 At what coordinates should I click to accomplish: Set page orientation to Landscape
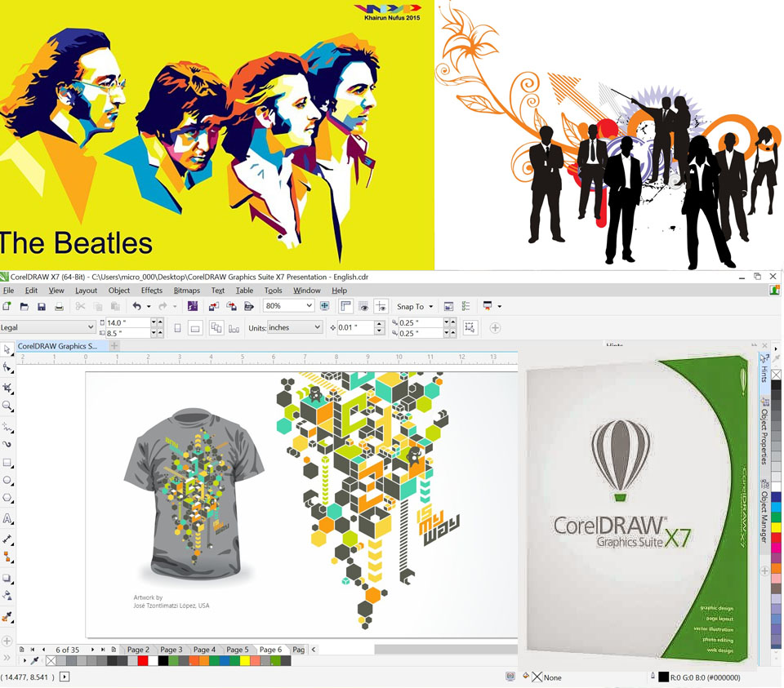point(195,328)
